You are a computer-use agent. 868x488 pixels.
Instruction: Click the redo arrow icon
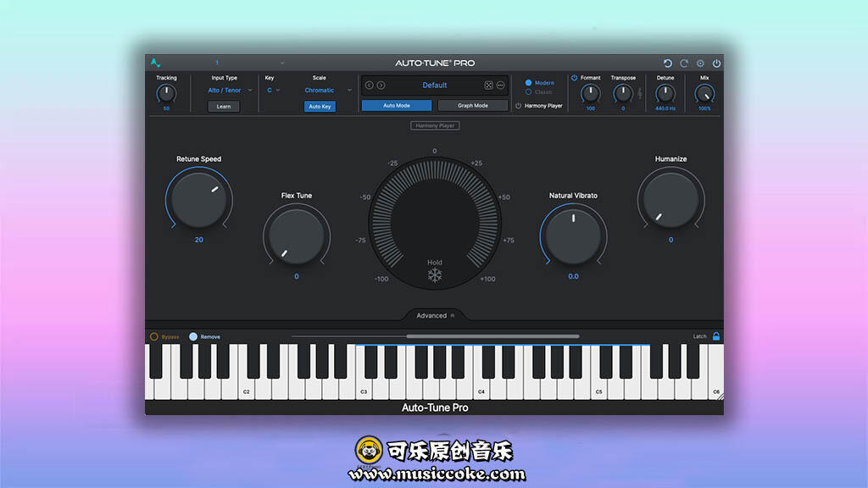tap(684, 63)
